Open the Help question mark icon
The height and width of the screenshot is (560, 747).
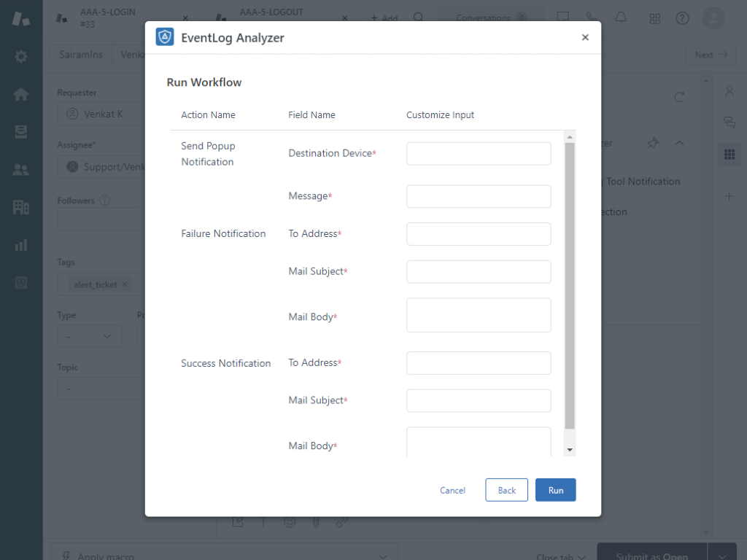[x=682, y=18]
